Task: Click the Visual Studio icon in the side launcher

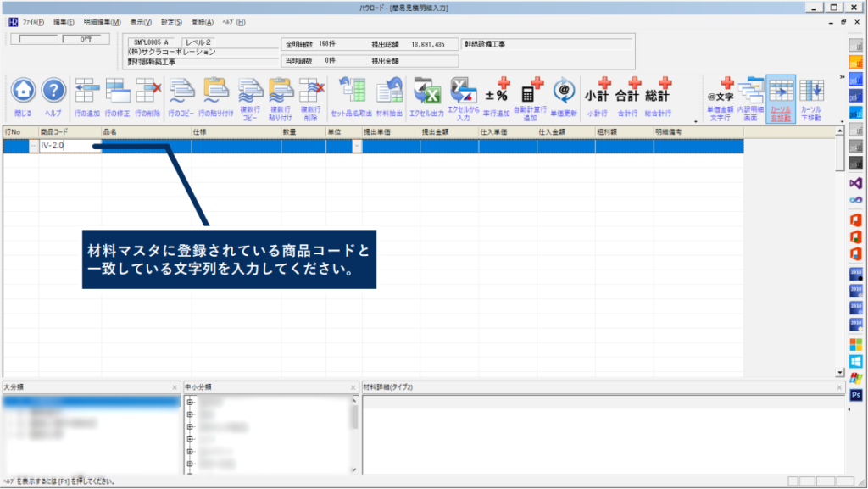Action: click(855, 182)
